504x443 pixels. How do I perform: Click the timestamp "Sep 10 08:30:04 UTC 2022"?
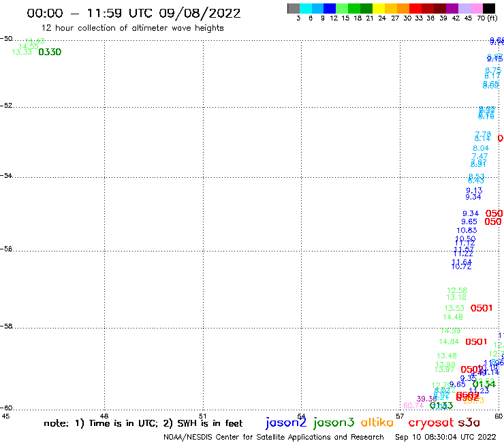[445, 438]
